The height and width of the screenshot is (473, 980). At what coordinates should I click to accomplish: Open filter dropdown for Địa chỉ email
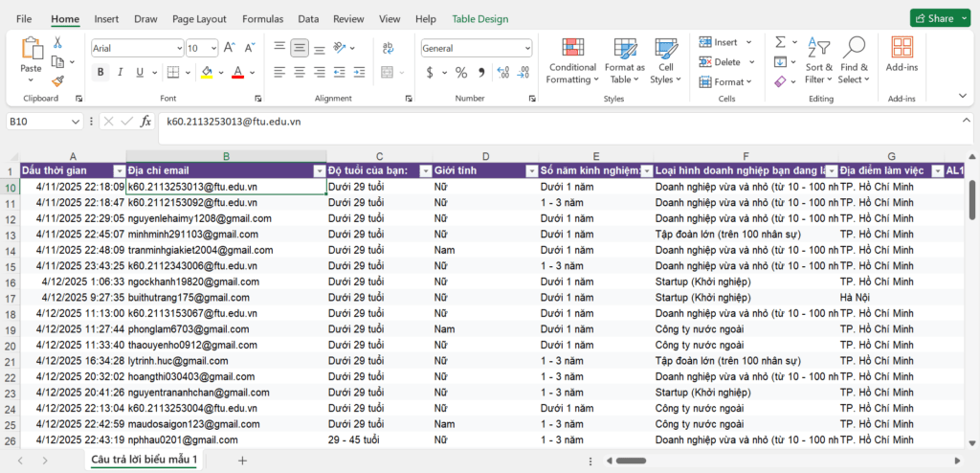point(320,170)
